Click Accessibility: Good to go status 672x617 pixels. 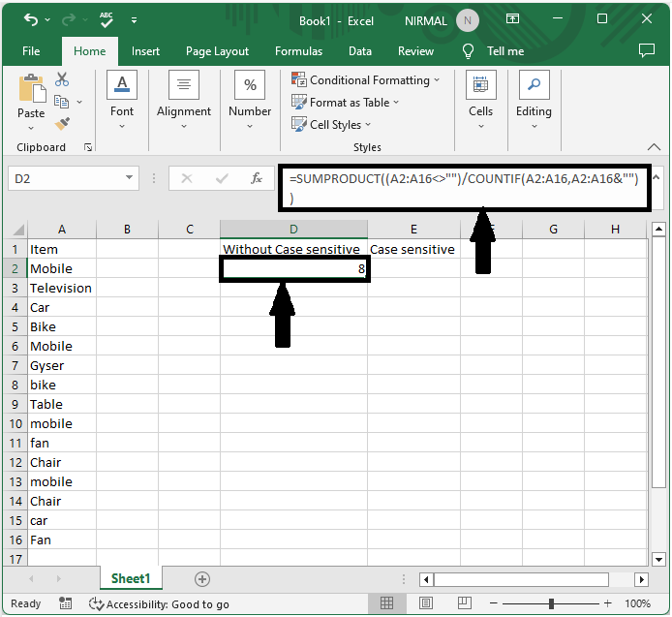[x=159, y=603]
